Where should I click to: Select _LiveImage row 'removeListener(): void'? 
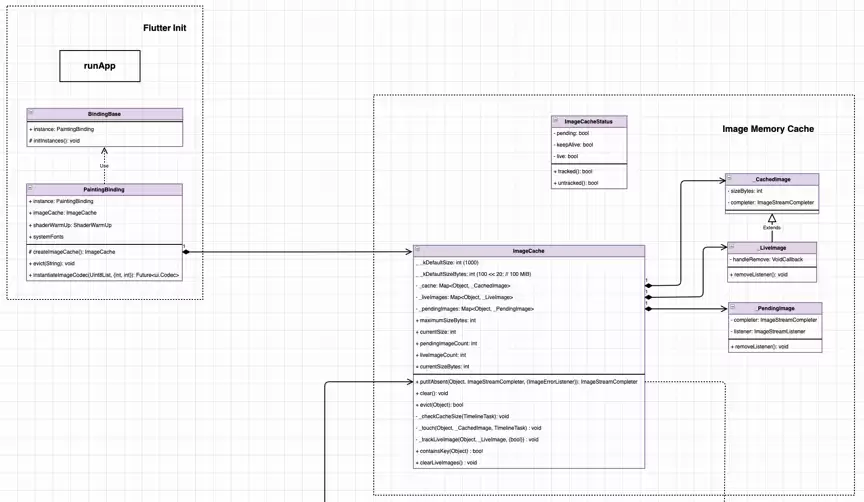(772, 274)
